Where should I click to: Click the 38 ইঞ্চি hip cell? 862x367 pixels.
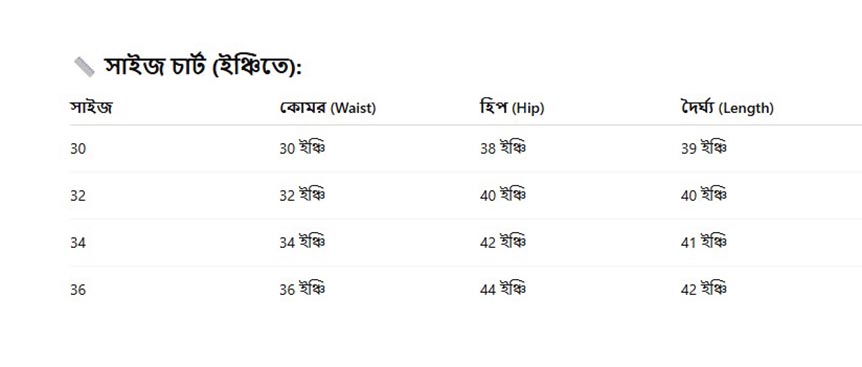click(502, 148)
